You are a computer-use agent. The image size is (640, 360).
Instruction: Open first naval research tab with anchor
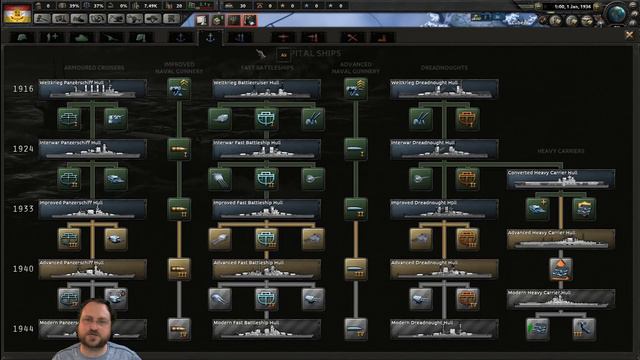coord(180,38)
